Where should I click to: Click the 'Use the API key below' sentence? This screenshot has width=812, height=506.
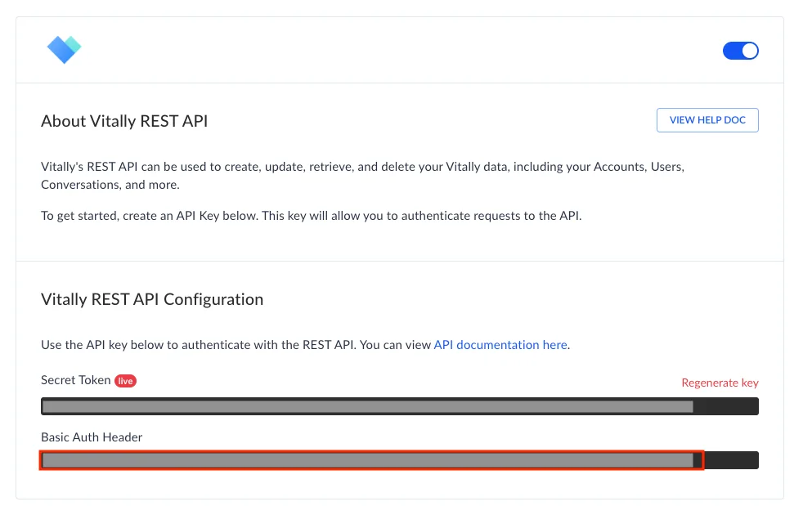[x=306, y=345]
